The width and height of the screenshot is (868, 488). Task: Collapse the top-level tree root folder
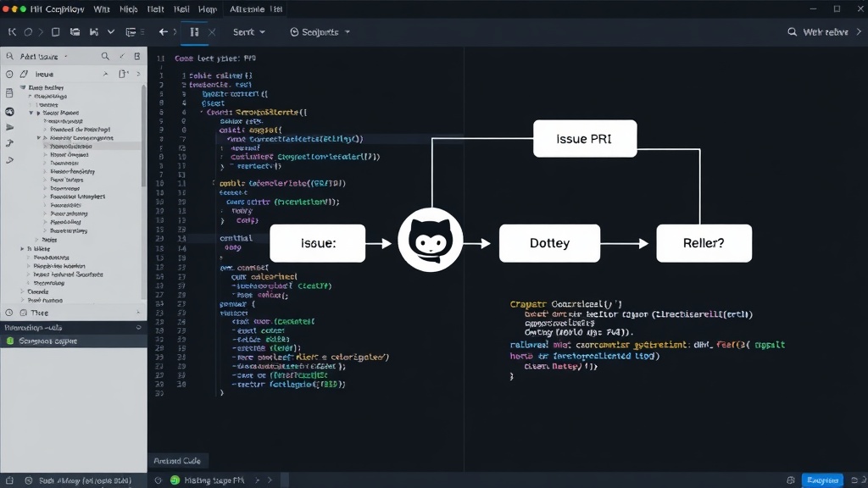[23, 87]
